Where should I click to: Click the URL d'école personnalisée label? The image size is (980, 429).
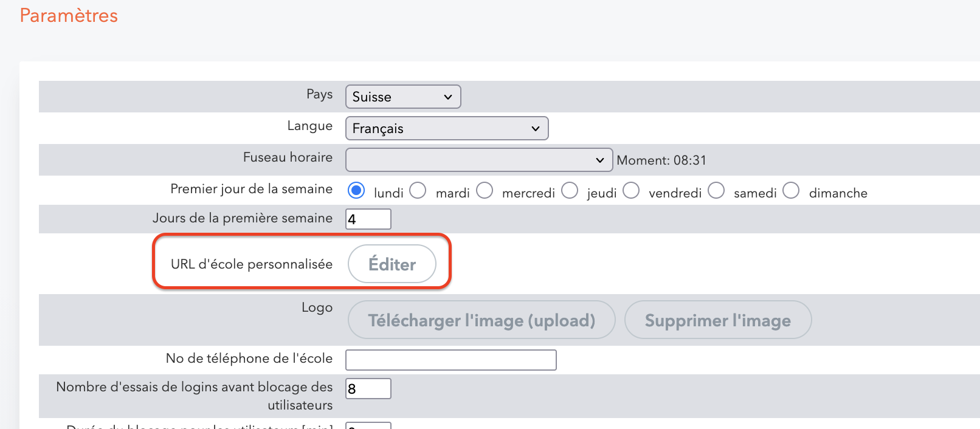pyautogui.click(x=251, y=264)
